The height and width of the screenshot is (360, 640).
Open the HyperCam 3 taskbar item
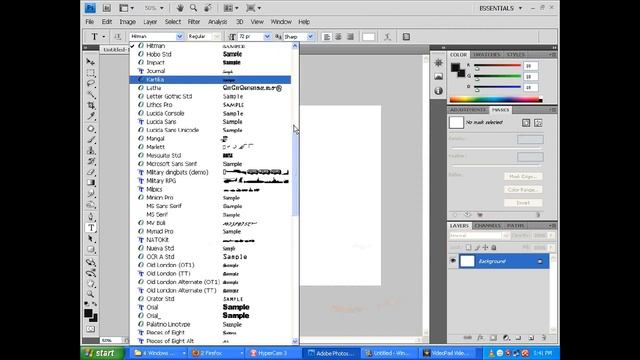pyautogui.click(x=273, y=353)
